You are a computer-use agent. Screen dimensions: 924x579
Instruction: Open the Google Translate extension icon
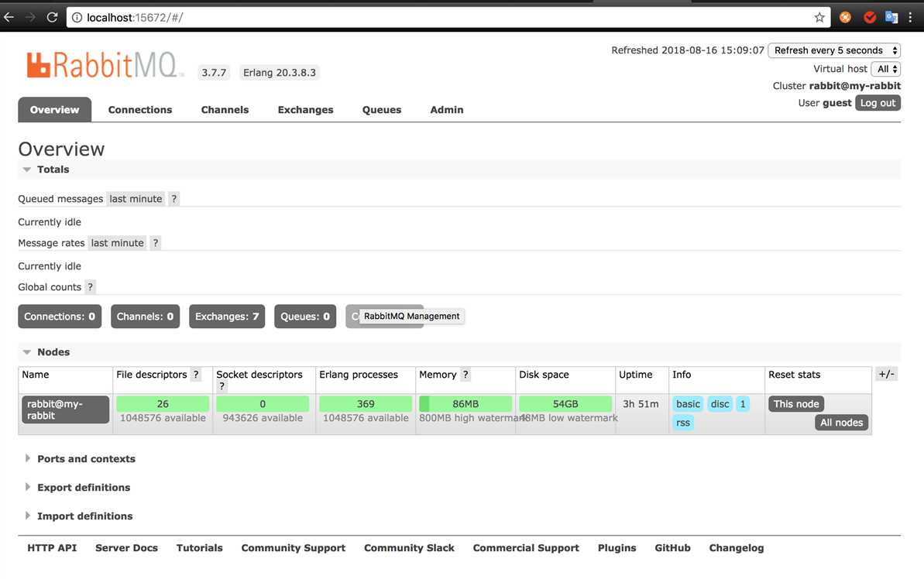click(891, 18)
